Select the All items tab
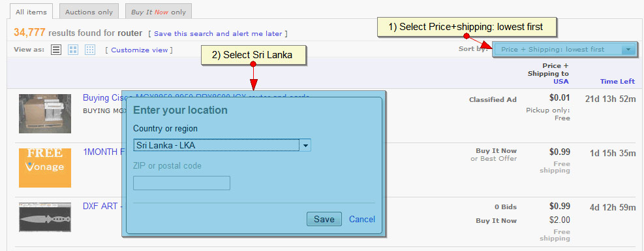Viewport: 644px width, 251px height. (x=31, y=12)
